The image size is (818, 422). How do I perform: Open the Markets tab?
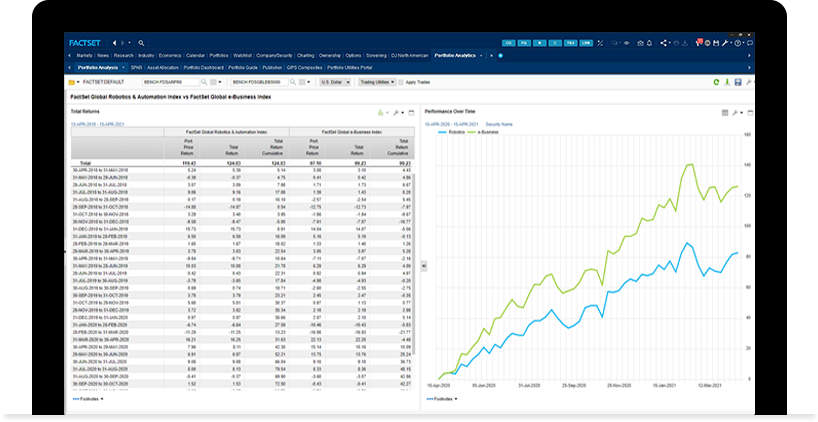coord(85,55)
